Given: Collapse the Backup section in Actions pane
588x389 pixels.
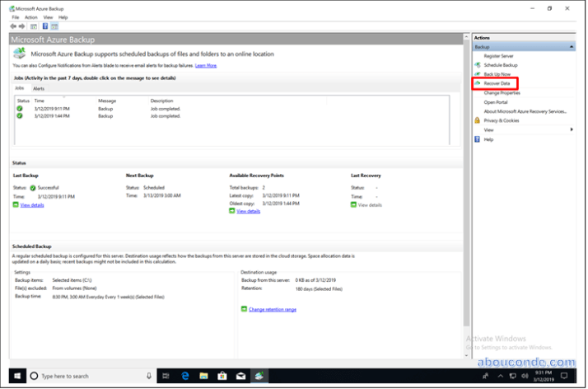Looking at the screenshot, I should tap(571, 47).
